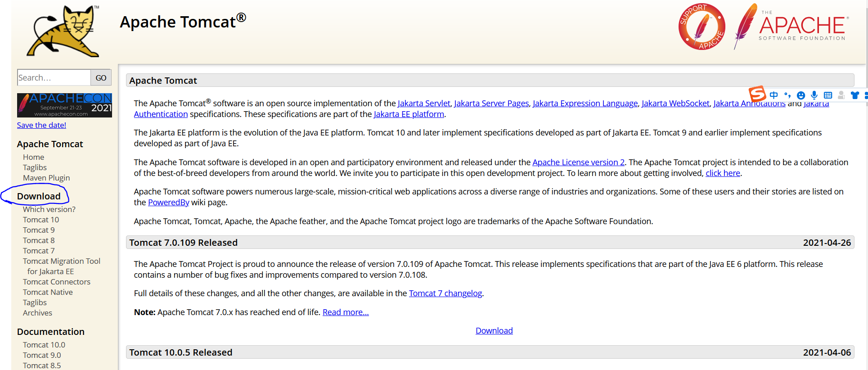Click the Tomcat 10.0.5 Released heading
Screen dimensions: 868x370
point(181,352)
